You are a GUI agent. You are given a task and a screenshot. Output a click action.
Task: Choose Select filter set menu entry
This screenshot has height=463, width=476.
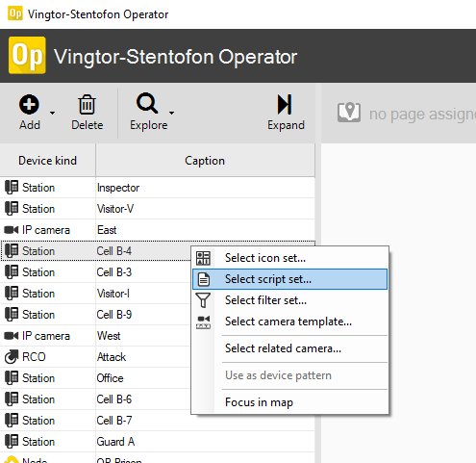coord(290,300)
